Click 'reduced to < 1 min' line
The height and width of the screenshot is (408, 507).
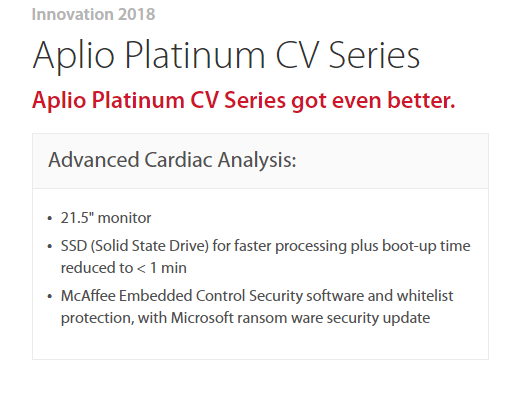pyautogui.click(x=124, y=268)
